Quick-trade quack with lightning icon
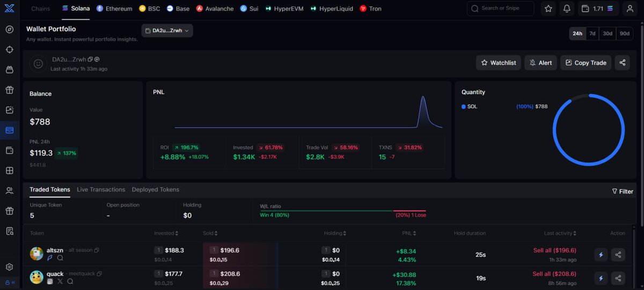 pos(601,278)
